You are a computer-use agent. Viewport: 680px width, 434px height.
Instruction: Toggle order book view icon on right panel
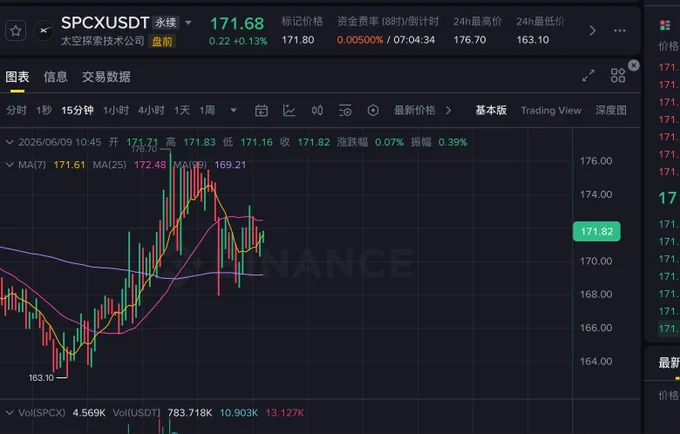click(665, 25)
